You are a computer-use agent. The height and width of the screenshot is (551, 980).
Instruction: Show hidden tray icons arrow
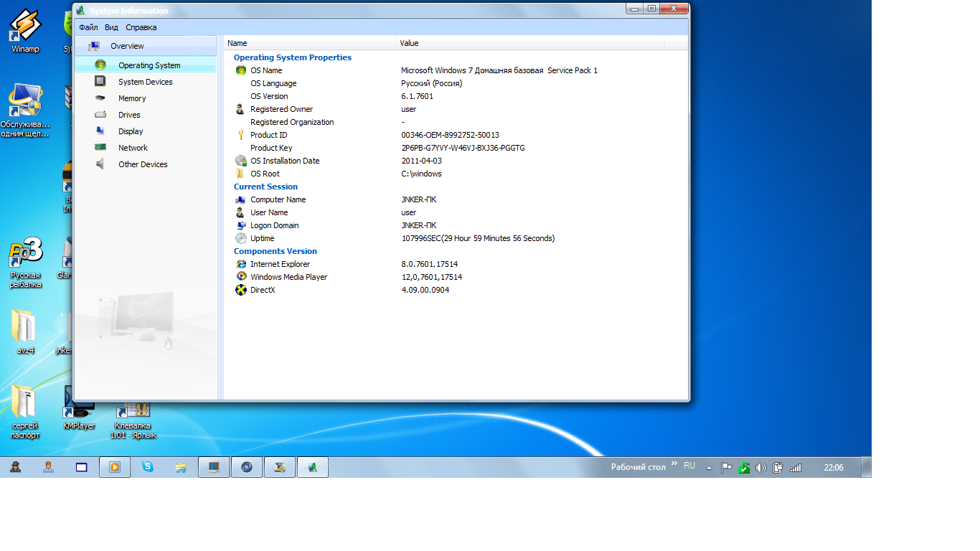[x=709, y=468]
